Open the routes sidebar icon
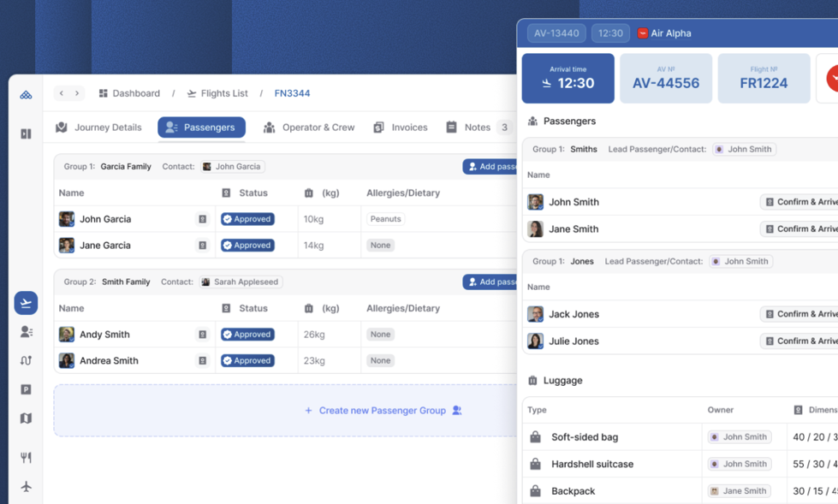 (26, 361)
